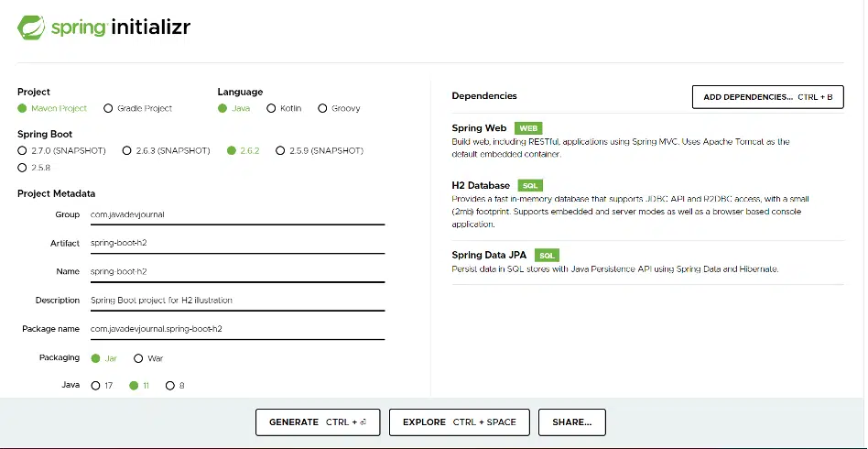
Task: Choose Spring Boot 2.6.3 (SNAPSHOT)
Action: [126, 150]
